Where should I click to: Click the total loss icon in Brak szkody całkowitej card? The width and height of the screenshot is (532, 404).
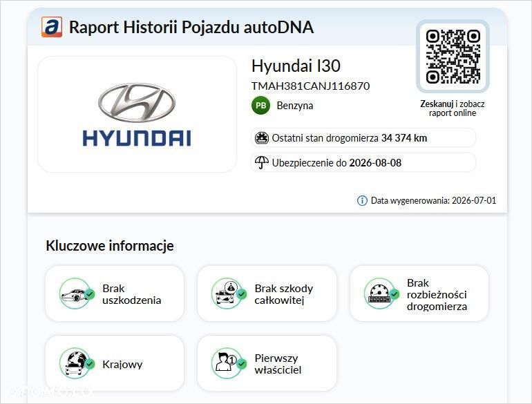pyautogui.click(x=229, y=294)
